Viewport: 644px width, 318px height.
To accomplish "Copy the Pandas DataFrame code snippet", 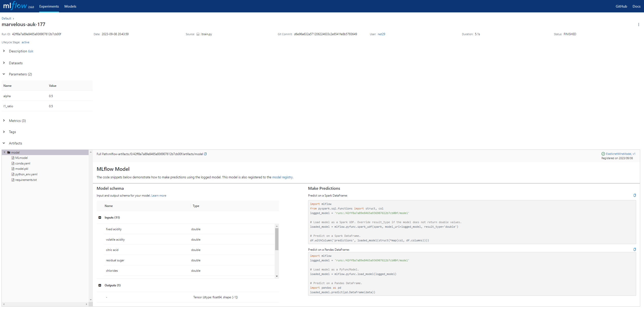I will point(634,249).
